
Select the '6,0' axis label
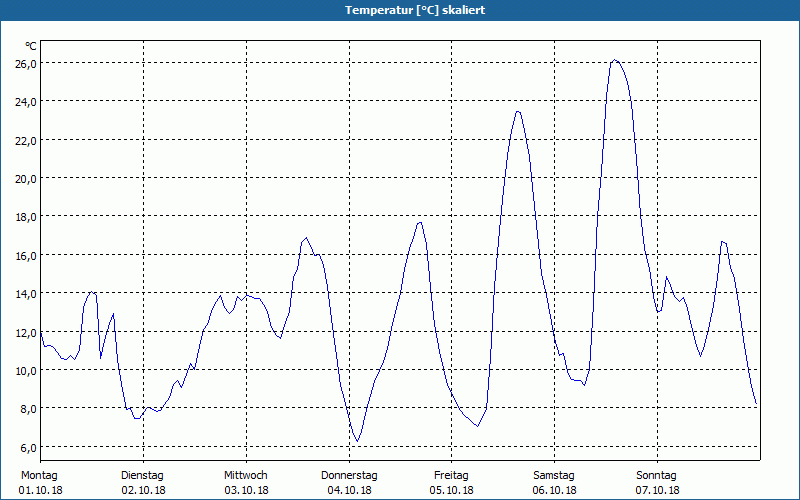pyautogui.click(x=28, y=447)
